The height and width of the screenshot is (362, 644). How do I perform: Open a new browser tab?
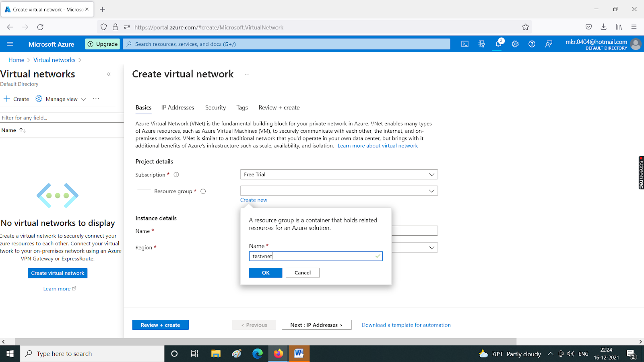103,9
